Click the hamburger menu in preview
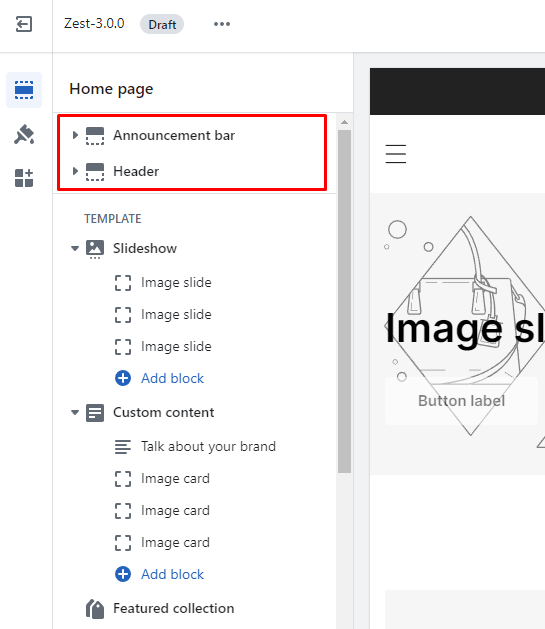This screenshot has height=629, width=545. coord(396,154)
